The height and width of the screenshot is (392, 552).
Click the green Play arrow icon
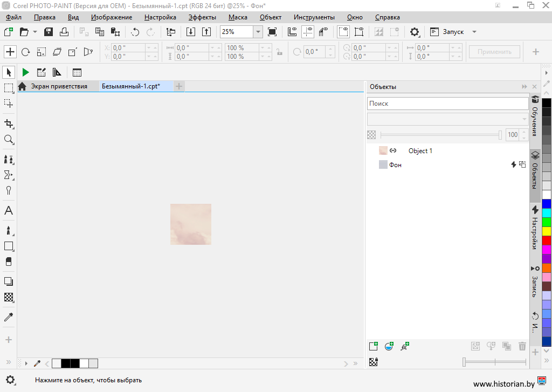[x=25, y=72]
